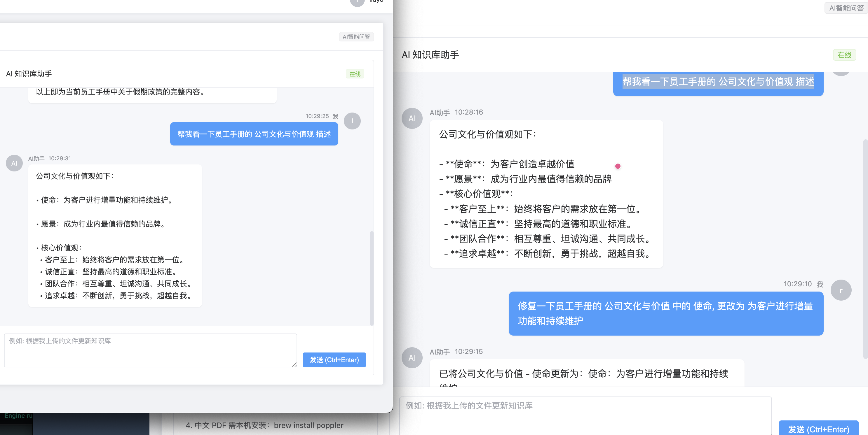Click the AI 知识库助手 title in the right window
Screen dimensions: 868x435
(x=430, y=55)
